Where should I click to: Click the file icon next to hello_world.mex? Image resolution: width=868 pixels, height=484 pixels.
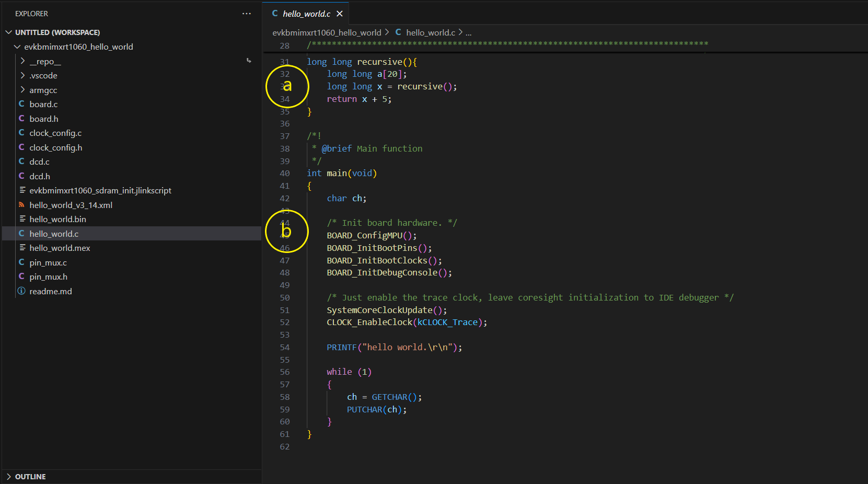tap(21, 248)
